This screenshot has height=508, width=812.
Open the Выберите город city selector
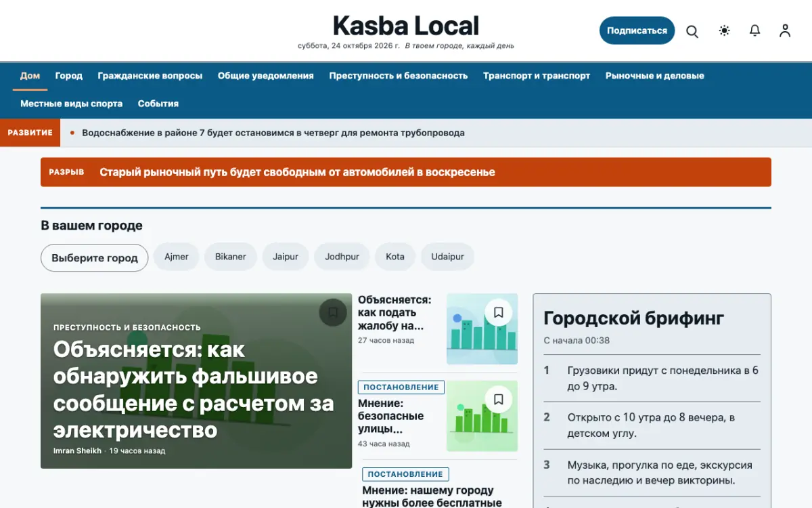click(95, 257)
